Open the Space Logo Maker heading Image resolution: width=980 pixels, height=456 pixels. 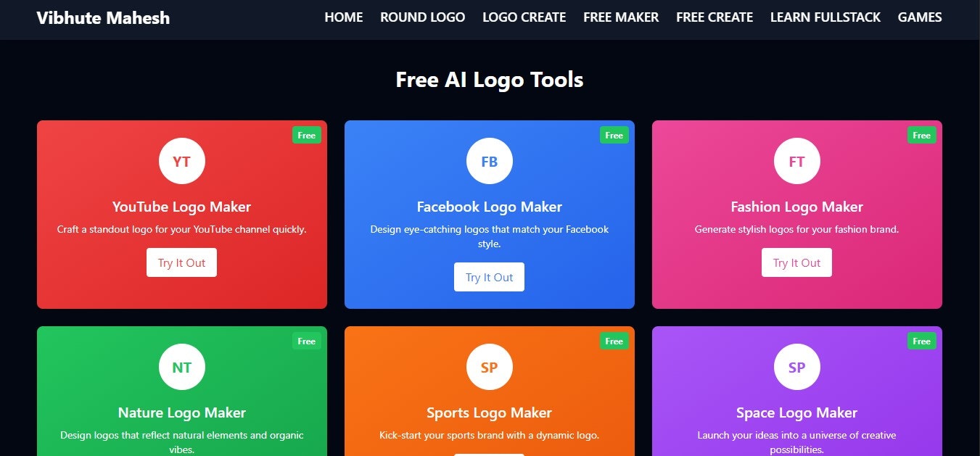(x=797, y=413)
